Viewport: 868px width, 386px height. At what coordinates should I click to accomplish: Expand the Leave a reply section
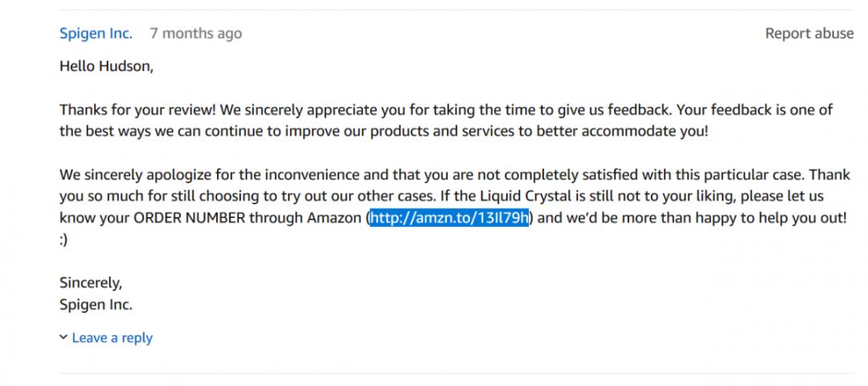tap(112, 338)
